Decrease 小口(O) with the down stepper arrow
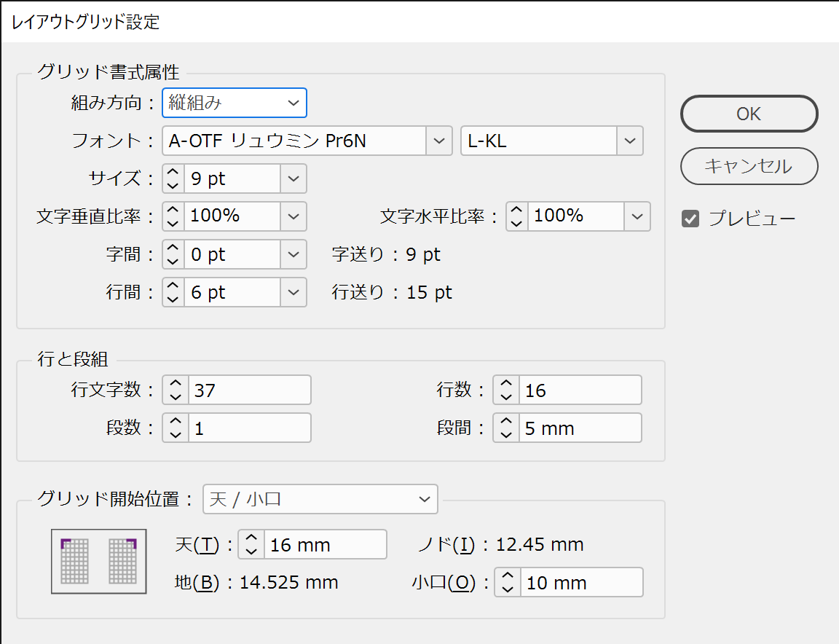 pos(508,589)
